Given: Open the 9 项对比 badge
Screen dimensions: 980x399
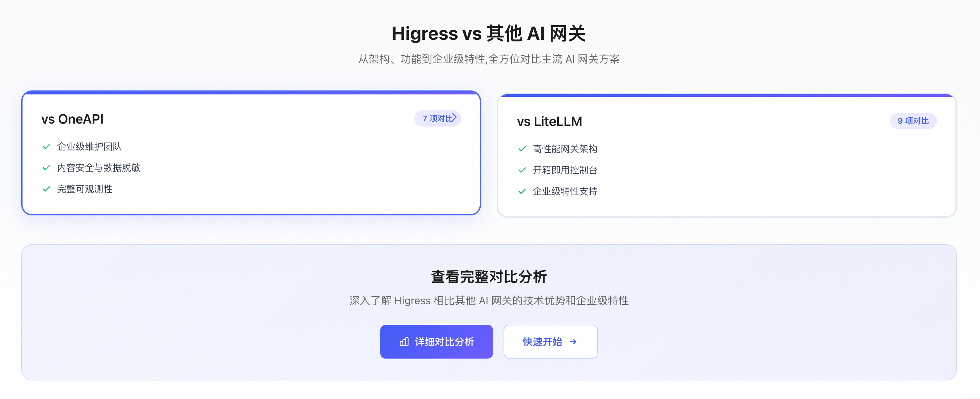Looking at the screenshot, I should pos(913,121).
